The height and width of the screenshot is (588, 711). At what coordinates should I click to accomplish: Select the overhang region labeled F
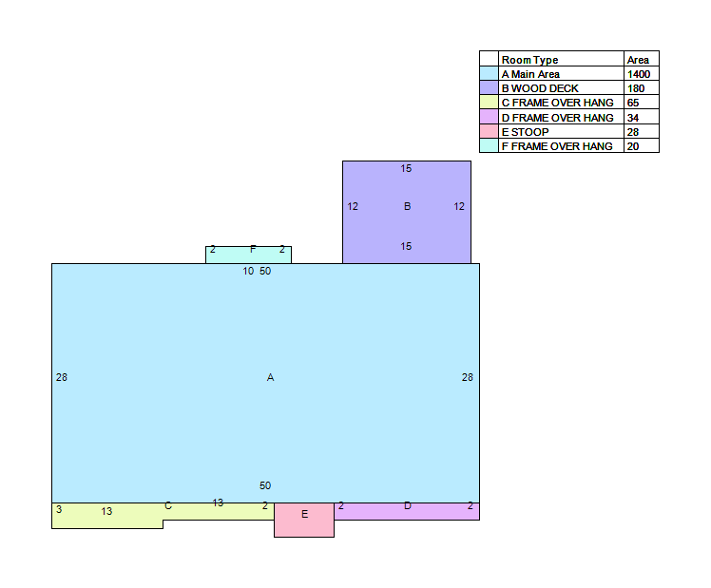coord(248,255)
